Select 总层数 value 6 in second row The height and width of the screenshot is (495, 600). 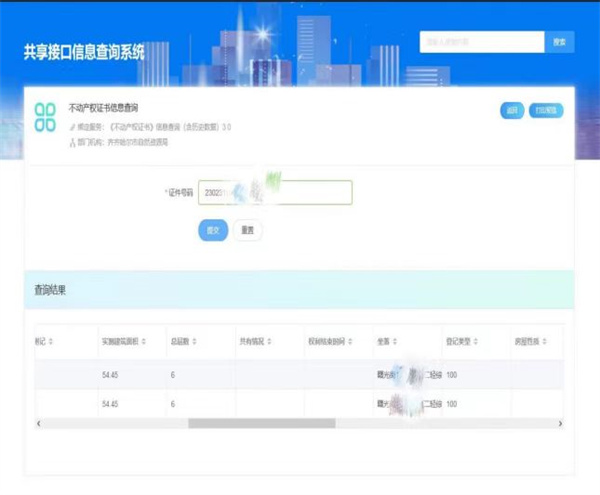point(173,404)
